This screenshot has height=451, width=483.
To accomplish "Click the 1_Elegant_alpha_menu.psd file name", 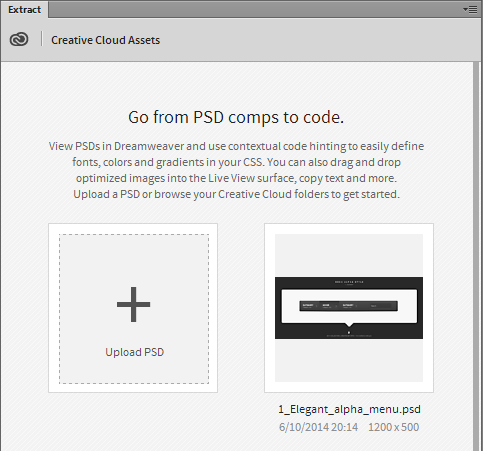I will pyautogui.click(x=349, y=409).
